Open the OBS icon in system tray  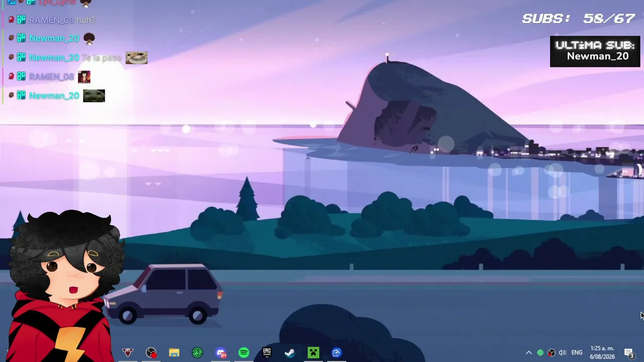tap(551, 352)
